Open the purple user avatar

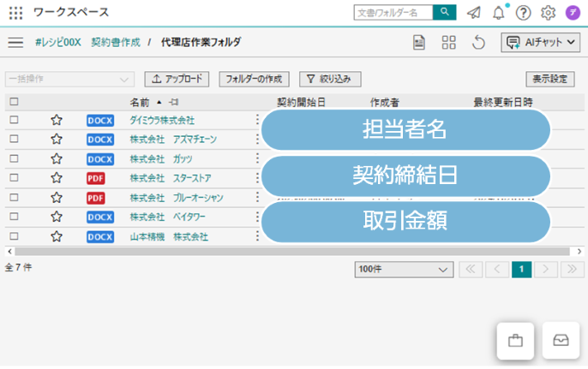click(573, 13)
